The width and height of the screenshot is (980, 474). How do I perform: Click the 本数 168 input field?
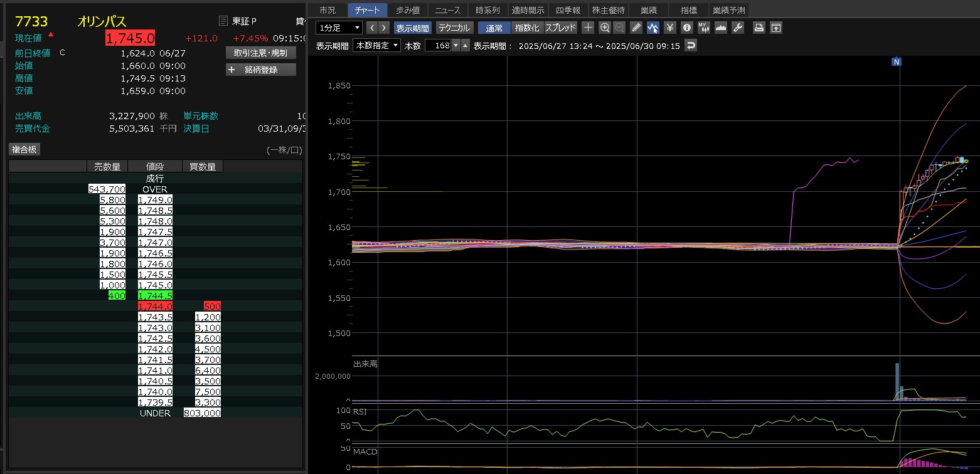[438, 45]
